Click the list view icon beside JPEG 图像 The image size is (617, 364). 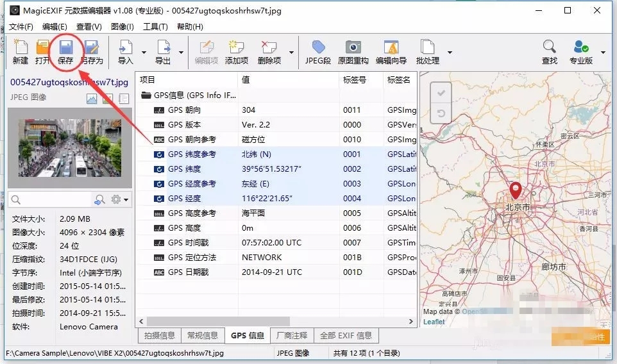point(124,98)
